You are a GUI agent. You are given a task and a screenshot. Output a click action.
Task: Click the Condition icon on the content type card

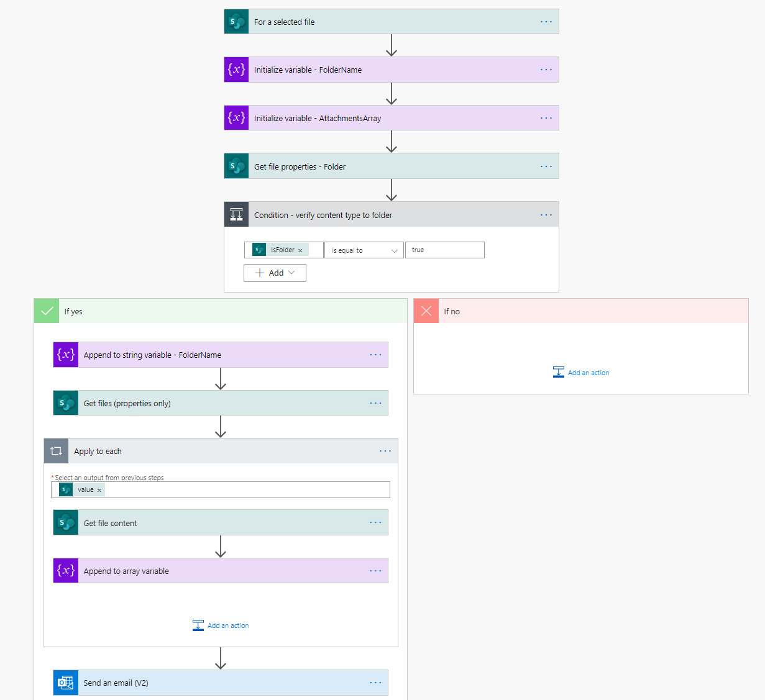(x=236, y=214)
